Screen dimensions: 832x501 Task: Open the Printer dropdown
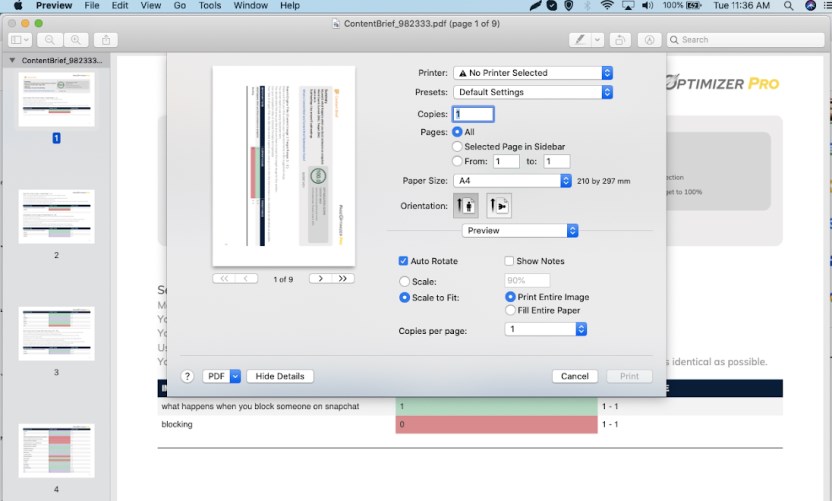(x=533, y=73)
